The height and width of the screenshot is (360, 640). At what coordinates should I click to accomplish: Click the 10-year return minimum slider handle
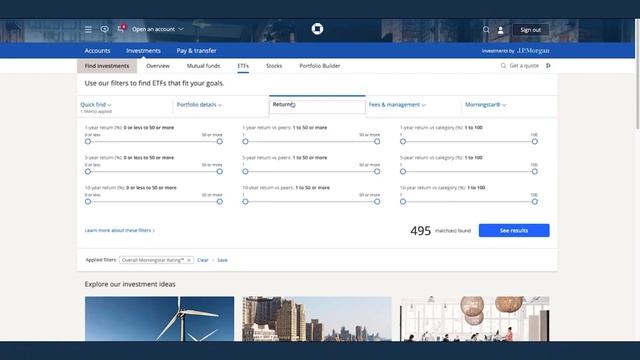tap(88, 202)
